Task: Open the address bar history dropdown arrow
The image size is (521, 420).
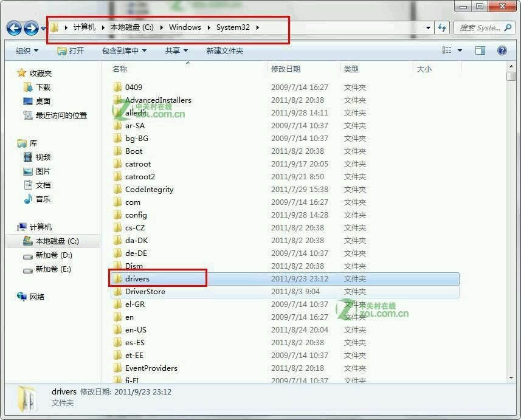Action: point(428,27)
